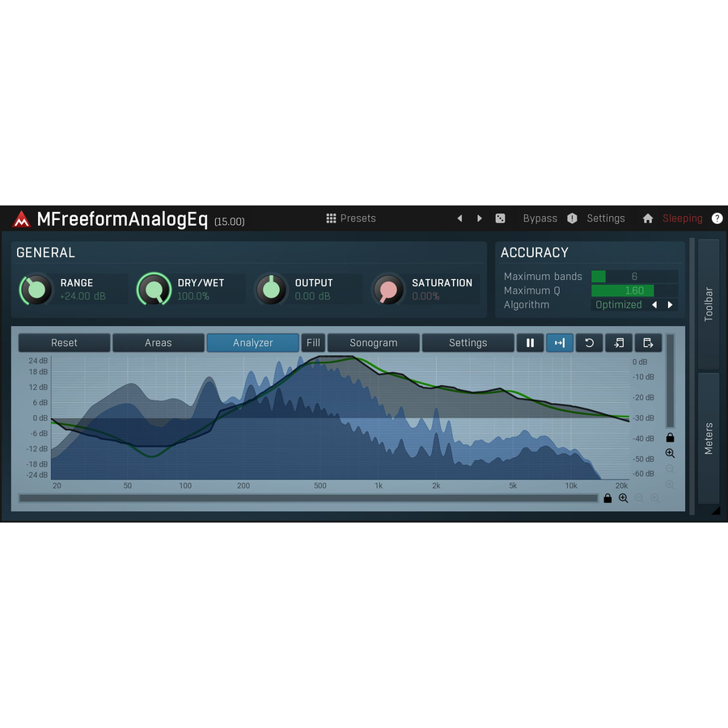Pause the analyzer with the pause button
This screenshot has width=728, height=728.
click(x=530, y=343)
